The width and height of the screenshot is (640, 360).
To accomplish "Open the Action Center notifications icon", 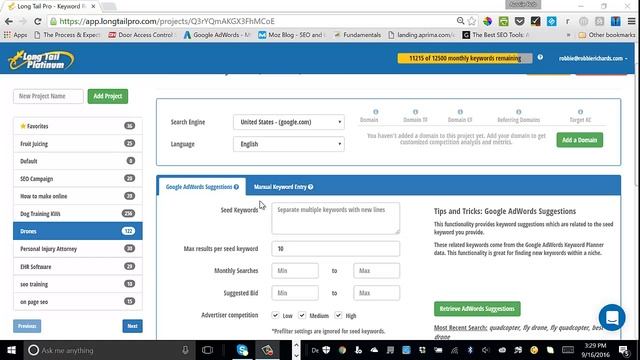I will (x=623, y=350).
